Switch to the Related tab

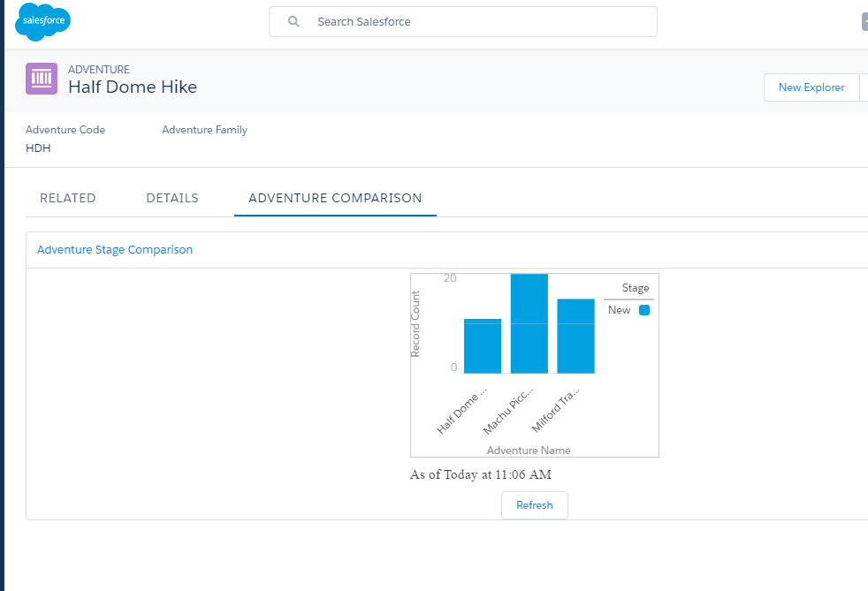(68, 198)
